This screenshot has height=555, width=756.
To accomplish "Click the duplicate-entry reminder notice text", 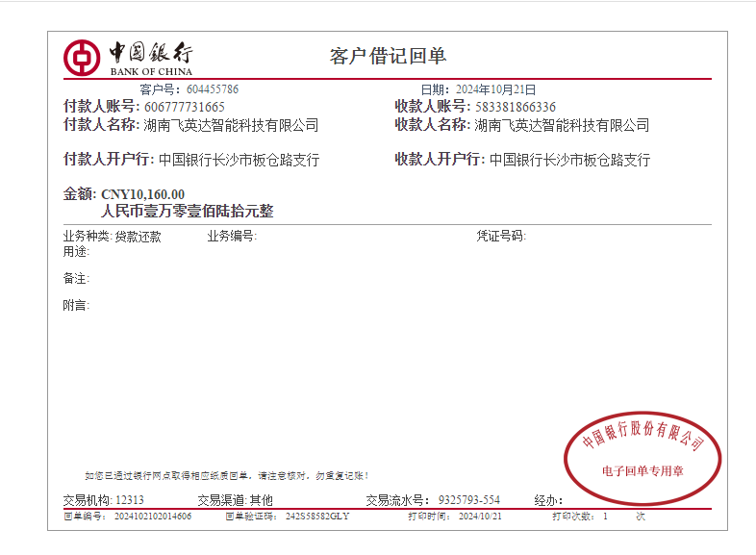I will [227, 476].
